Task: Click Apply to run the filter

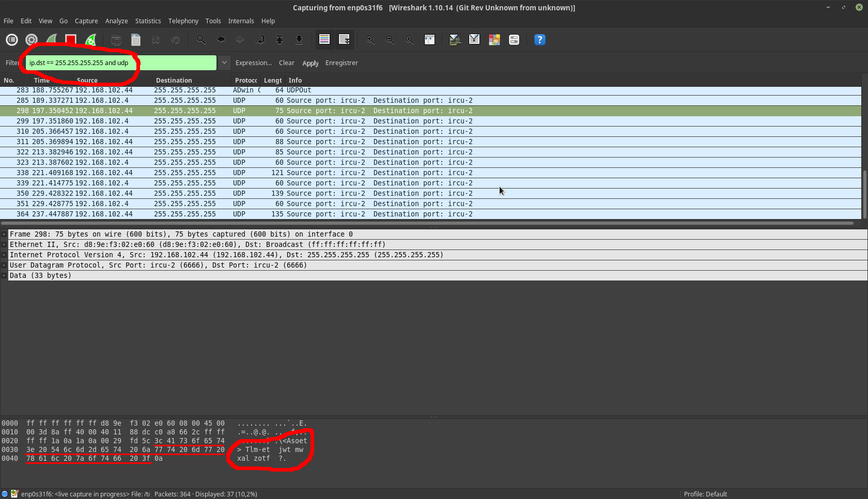Action: coord(310,63)
